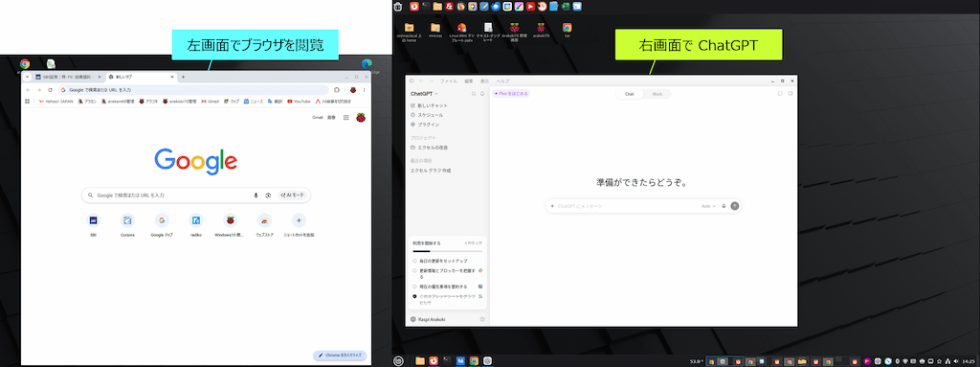Open the SBI shortcut tile
The image size is (980, 367).
93,220
